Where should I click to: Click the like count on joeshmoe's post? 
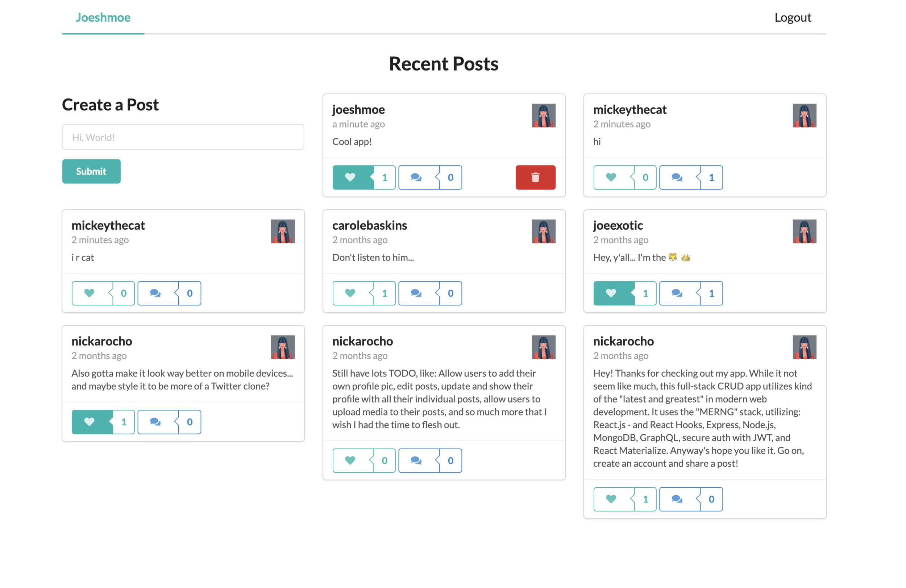coord(385,178)
